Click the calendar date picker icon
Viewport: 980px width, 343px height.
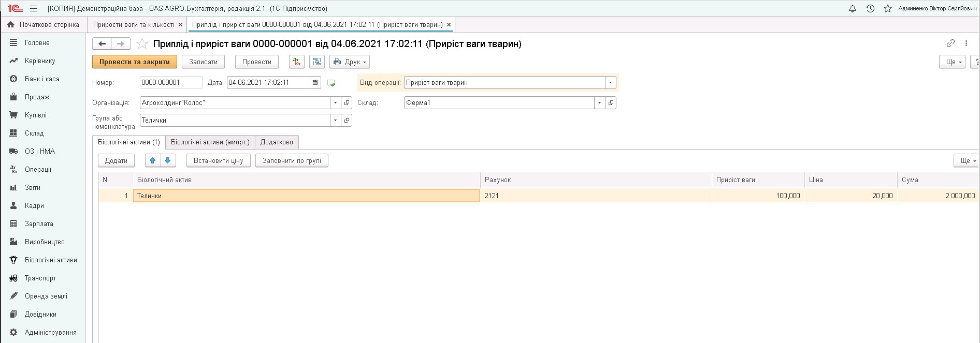315,83
